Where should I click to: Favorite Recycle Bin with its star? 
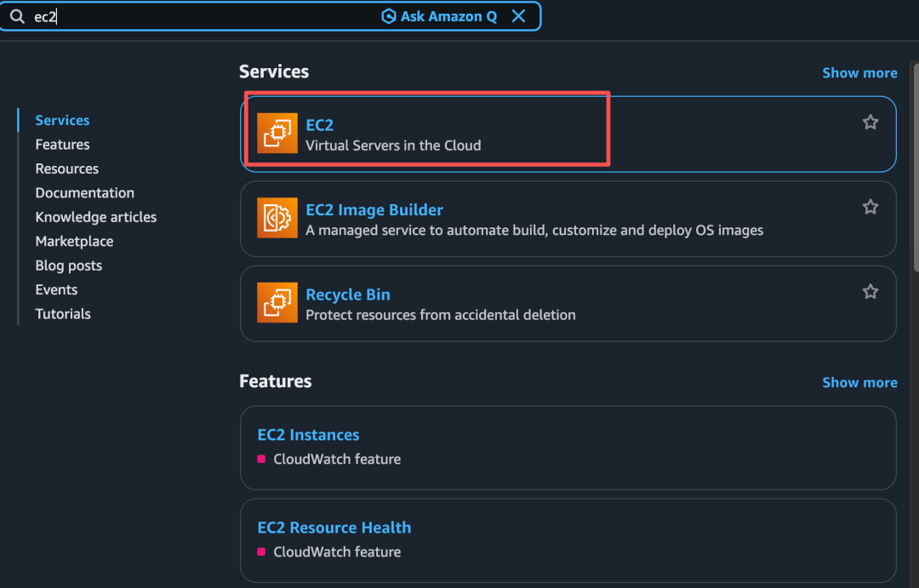(870, 291)
